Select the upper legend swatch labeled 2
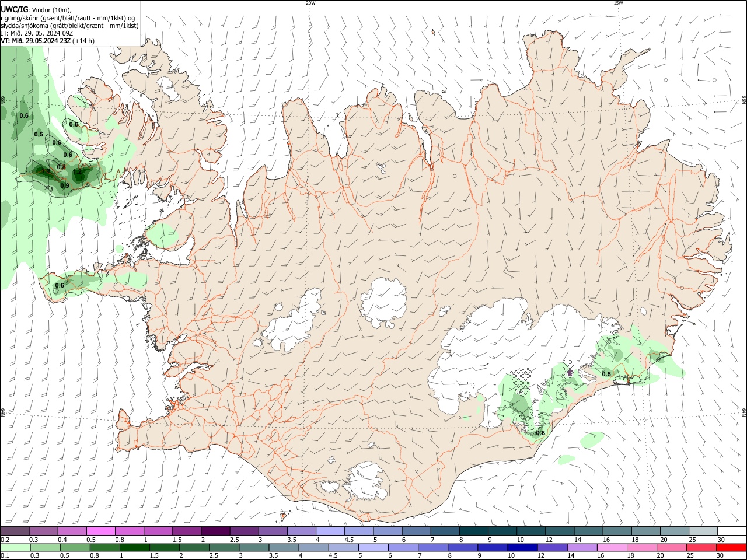This screenshot has width=747, height=560. (x=215, y=531)
